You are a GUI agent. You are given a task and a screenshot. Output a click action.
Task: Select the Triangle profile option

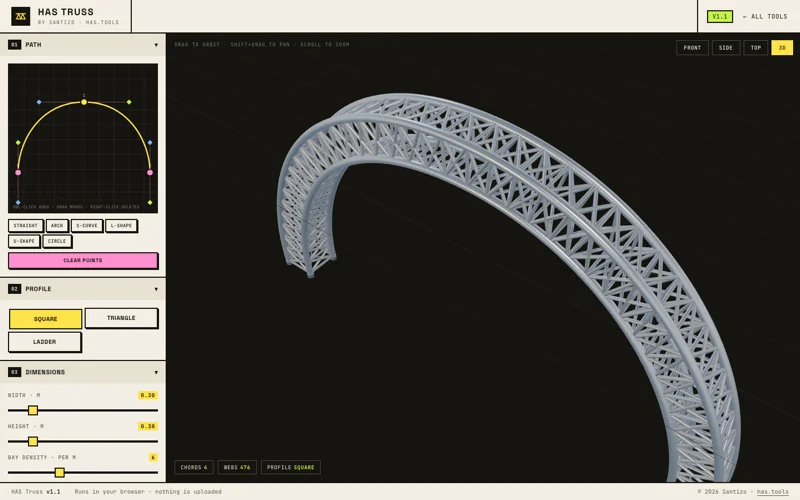tap(121, 318)
